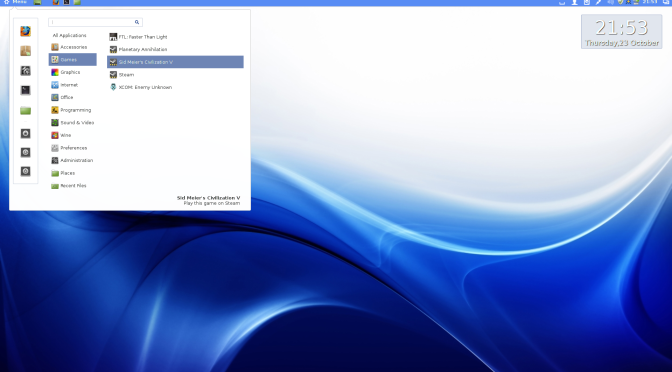Open the Internet category
The image size is (672, 372).
72,85
